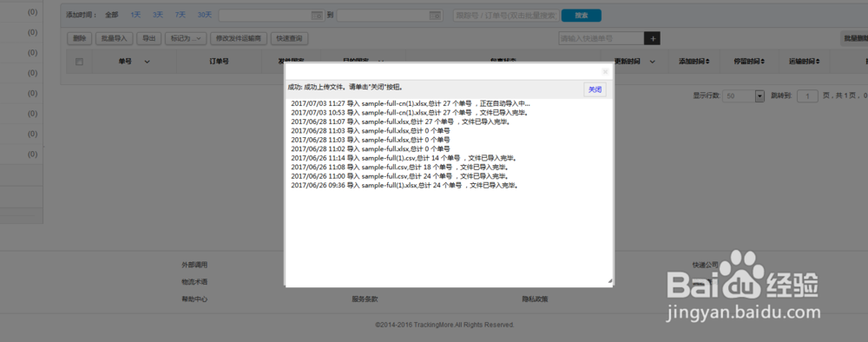868x342 pixels.
Task: Open the 隐私政策 footer link
Action: [536, 299]
